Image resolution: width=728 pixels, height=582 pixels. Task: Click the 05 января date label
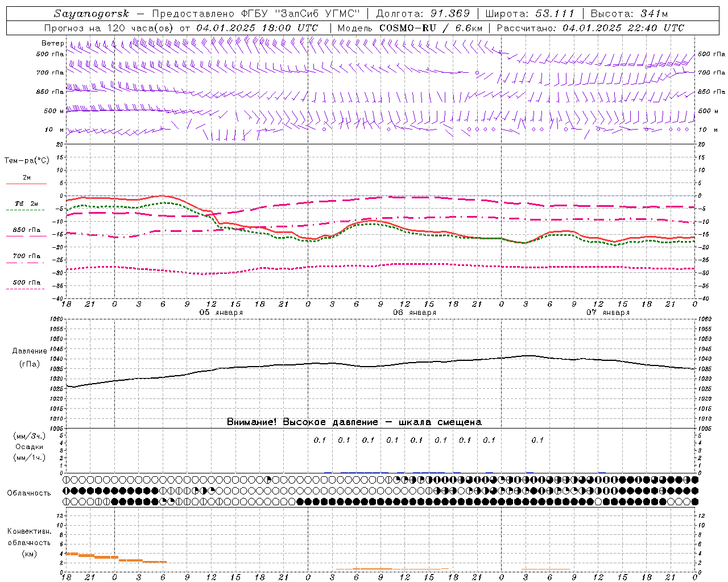221,313
